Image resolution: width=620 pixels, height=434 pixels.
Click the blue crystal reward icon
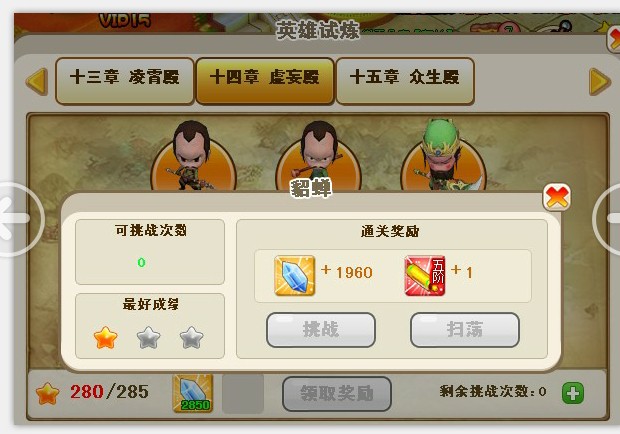[x=295, y=275]
